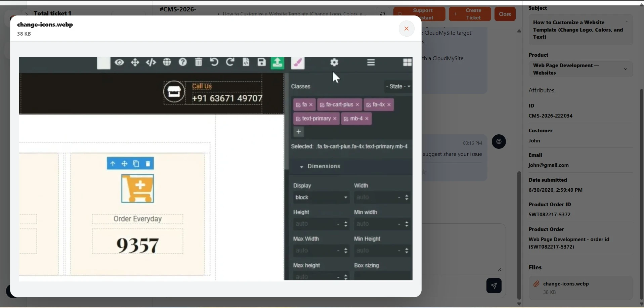Click the green upload publish icon

[277, 63]
